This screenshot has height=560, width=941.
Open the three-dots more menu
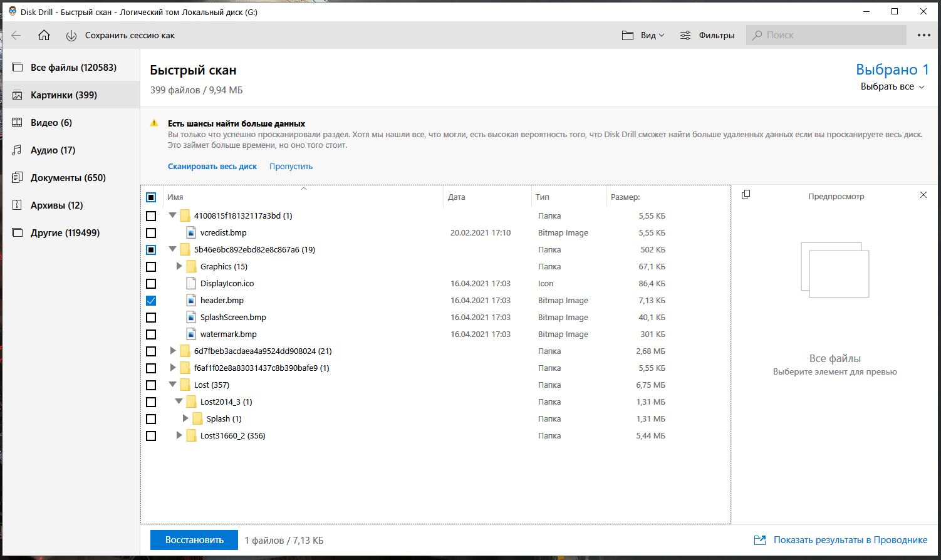coord(924,35)
